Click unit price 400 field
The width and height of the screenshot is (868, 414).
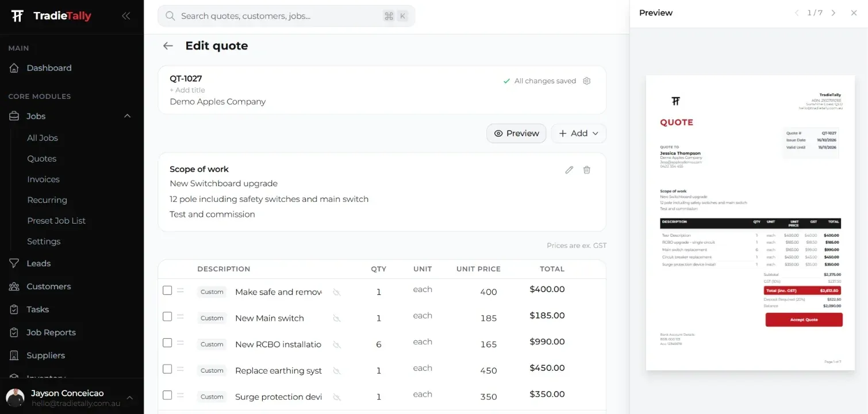coord(488,292)
